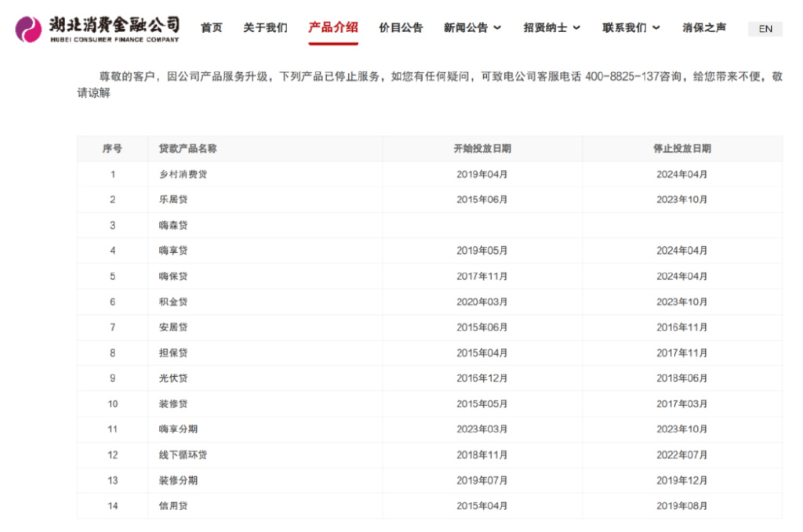The width and height of the screenshot is (803, 532).
Task: Click stop date 2023年10月 of 乐居贷
Action: click(x=682, y=200)
